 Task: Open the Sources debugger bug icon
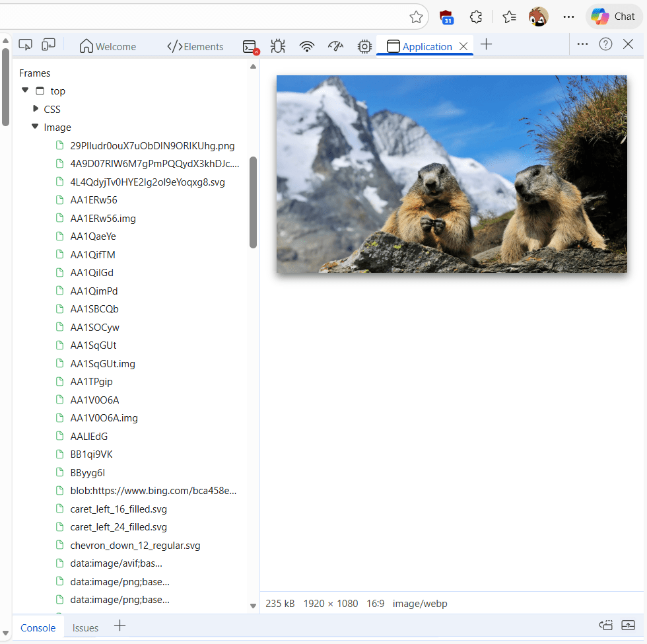click(x=278, y=46)
